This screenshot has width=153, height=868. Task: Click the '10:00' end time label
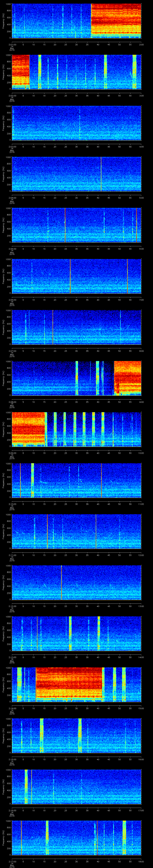point(141,453)
